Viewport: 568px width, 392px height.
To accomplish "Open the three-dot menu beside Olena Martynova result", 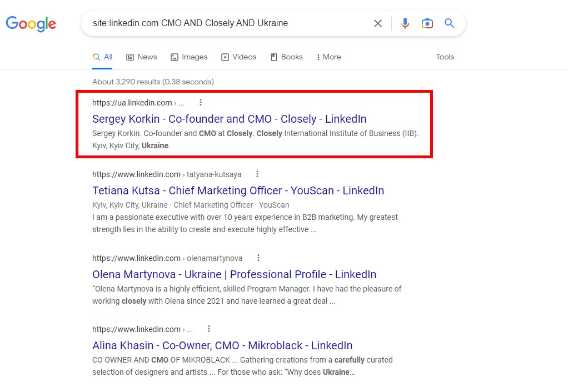I will 258,258.
